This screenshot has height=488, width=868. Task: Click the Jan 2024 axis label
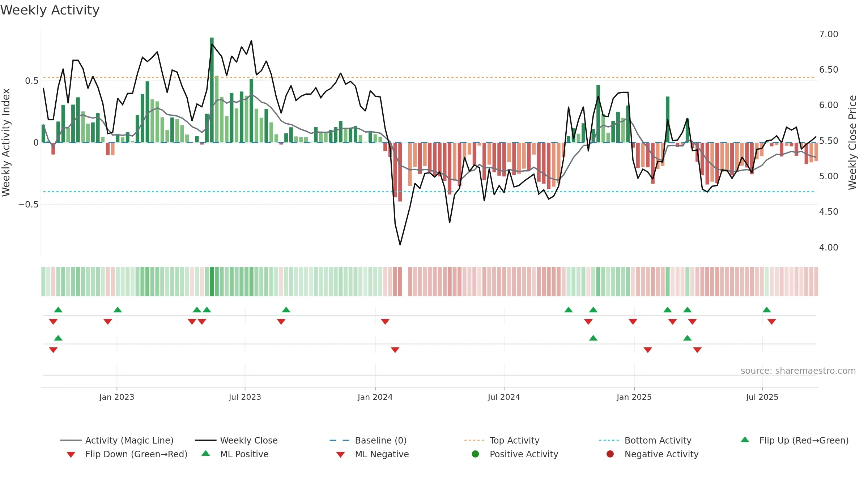[375, 397]
